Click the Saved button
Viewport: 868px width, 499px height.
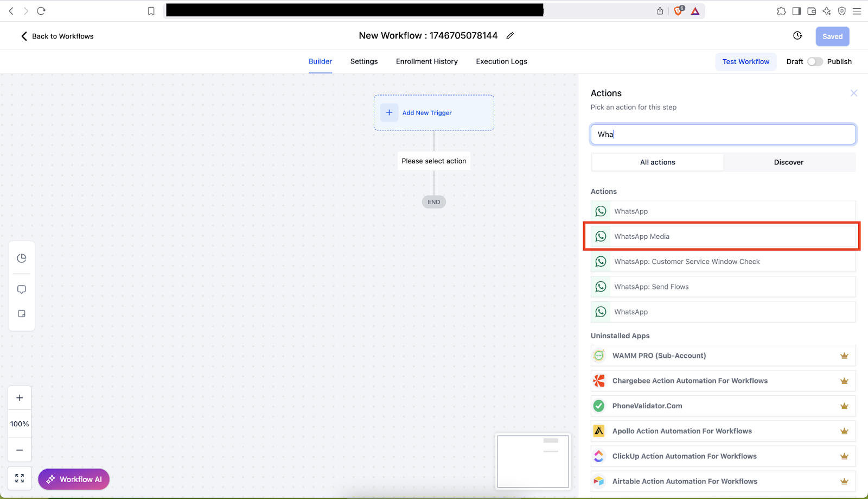pos(832,36)
